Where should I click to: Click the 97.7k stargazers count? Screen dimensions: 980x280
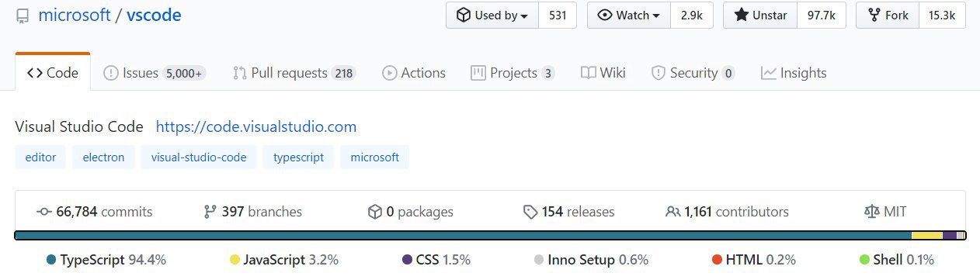pos(821,16)
